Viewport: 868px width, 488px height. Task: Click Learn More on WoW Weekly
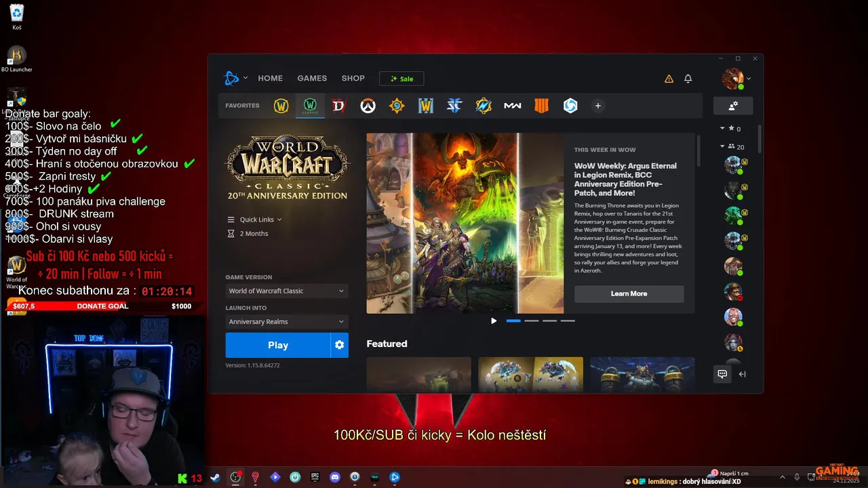(629, 293)
